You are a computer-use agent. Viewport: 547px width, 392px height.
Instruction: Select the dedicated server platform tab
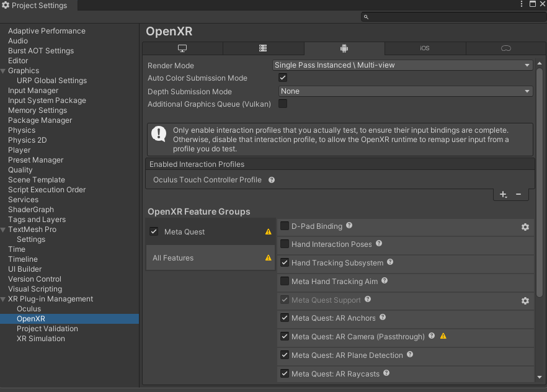pyautogui.click(x=263, y=48)
